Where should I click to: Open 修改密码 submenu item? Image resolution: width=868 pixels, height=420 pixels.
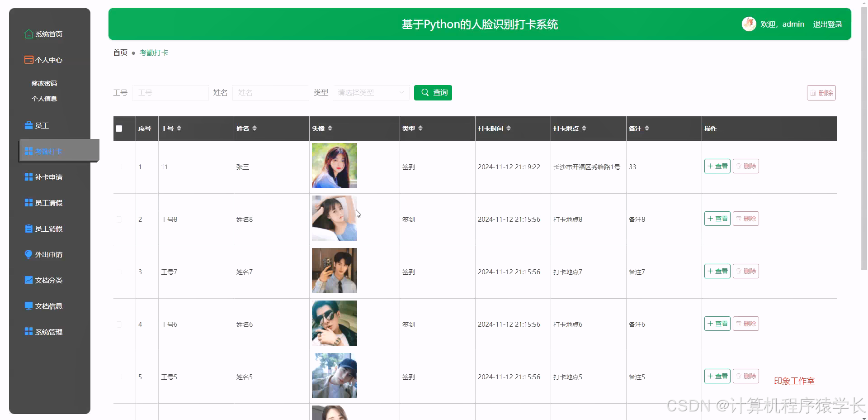[44, 83]
